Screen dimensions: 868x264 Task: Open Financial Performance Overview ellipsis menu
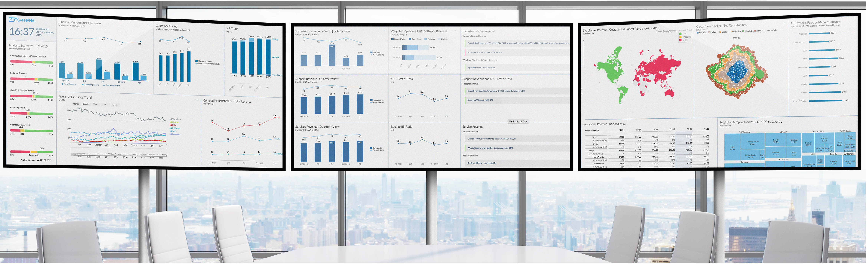click(x=149, y=25)
